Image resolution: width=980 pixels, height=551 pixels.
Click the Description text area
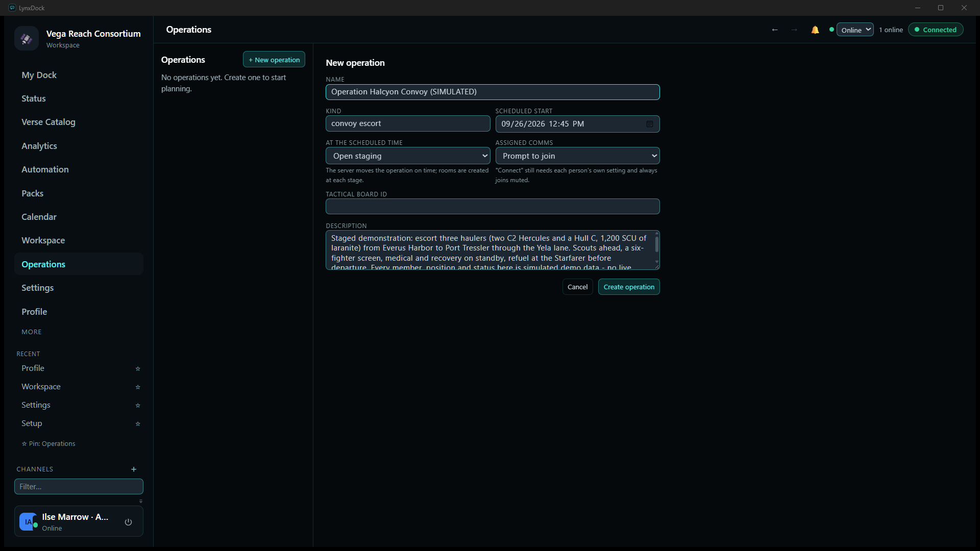click(x=493, y=250)
